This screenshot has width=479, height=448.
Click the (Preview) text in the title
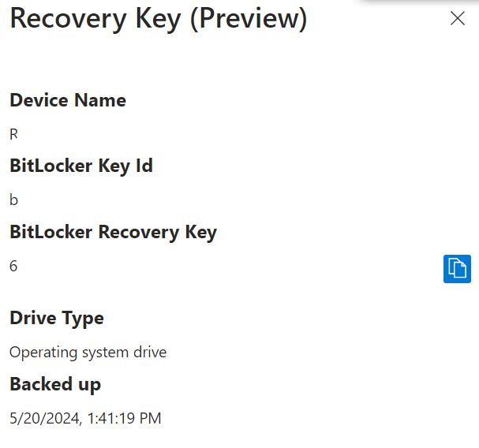click(x=249, y=19)
